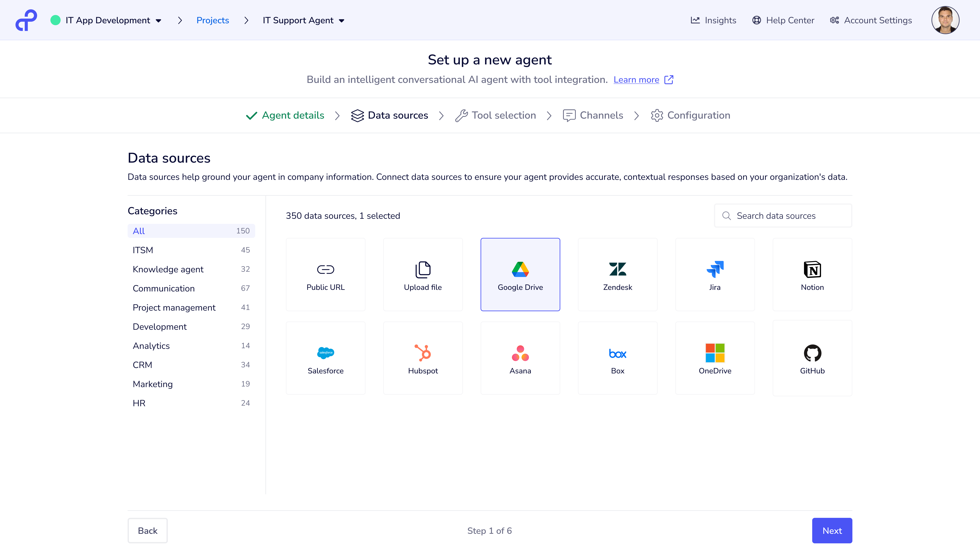This screenshot has height=551, width=980.
Task: Click the Next button
Action: click(x=832, y=530)
